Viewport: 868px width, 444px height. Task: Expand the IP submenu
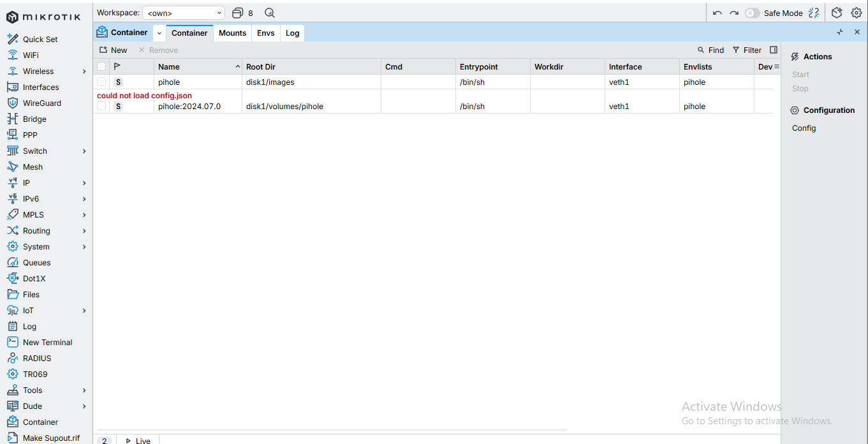(84, 183)
